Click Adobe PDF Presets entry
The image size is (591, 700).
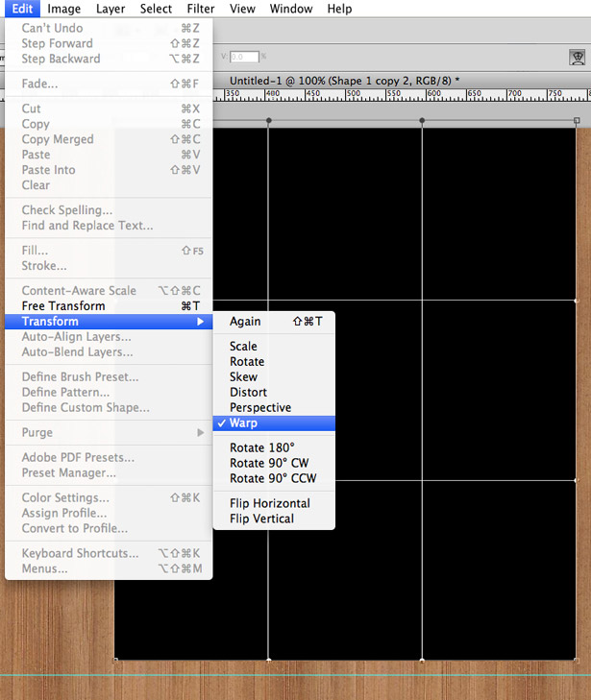(109, 458)
